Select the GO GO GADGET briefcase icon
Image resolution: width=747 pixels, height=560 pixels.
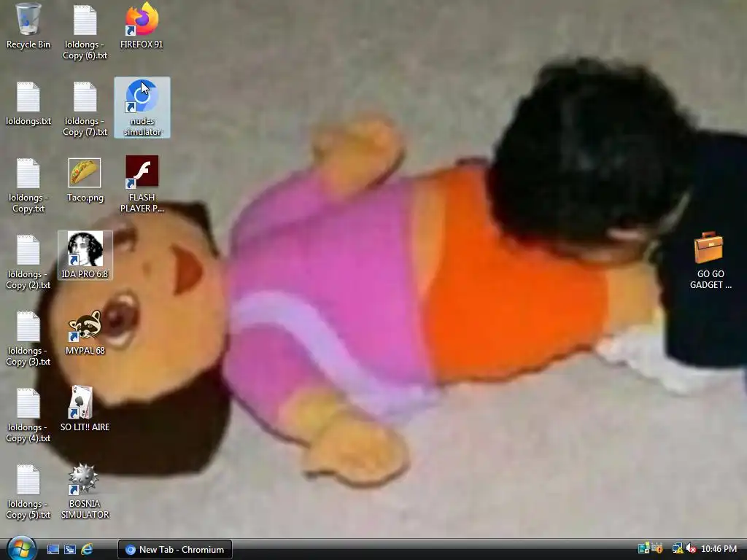pos(710,260)
